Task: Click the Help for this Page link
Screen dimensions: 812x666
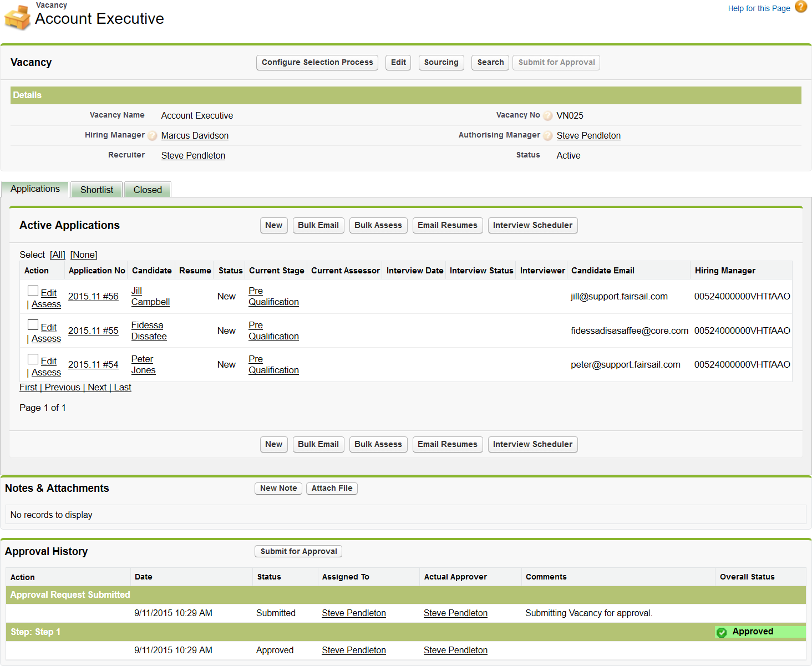Action: click(759, 8)
